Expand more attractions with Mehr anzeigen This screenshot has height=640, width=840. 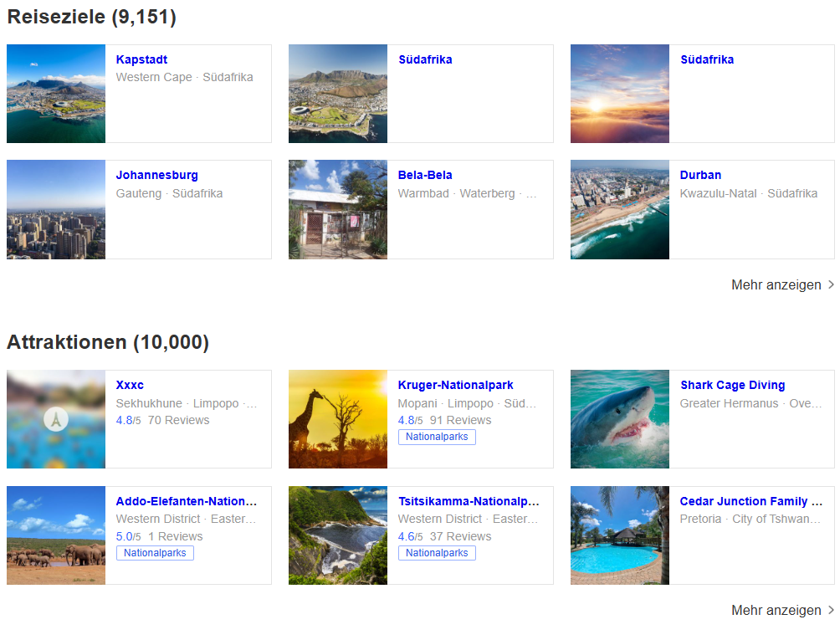tap(782, 611)
